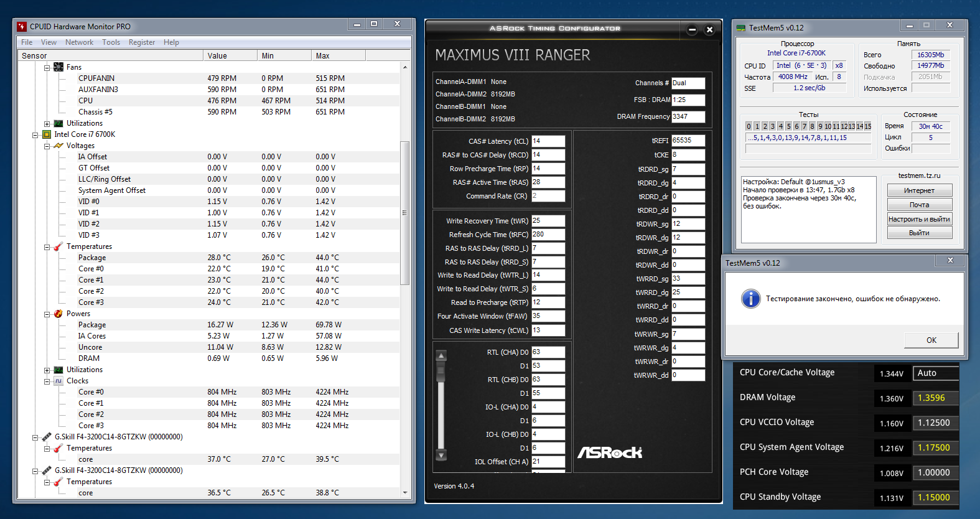Open the Register menu in HWMonitor
980x519 pixels.
point(142,42)
